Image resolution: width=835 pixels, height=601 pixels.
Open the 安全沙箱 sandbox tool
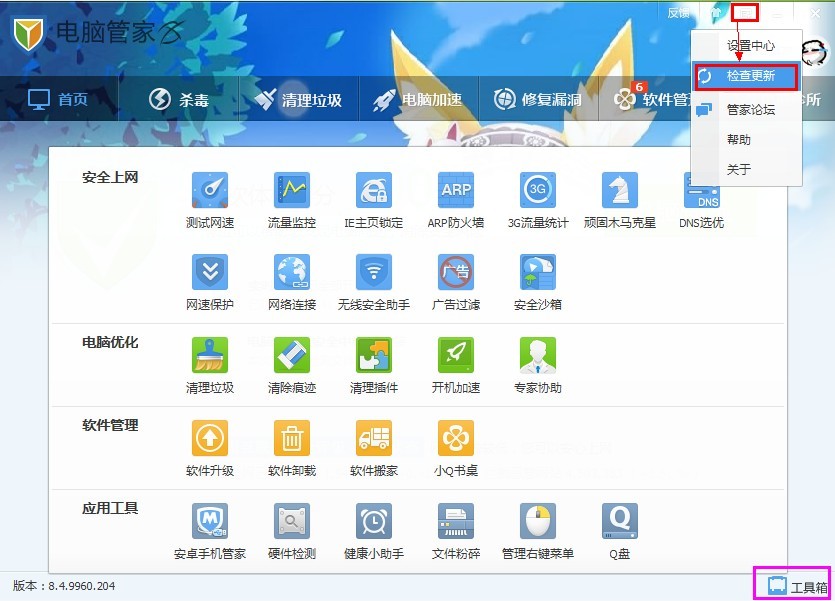538,282
